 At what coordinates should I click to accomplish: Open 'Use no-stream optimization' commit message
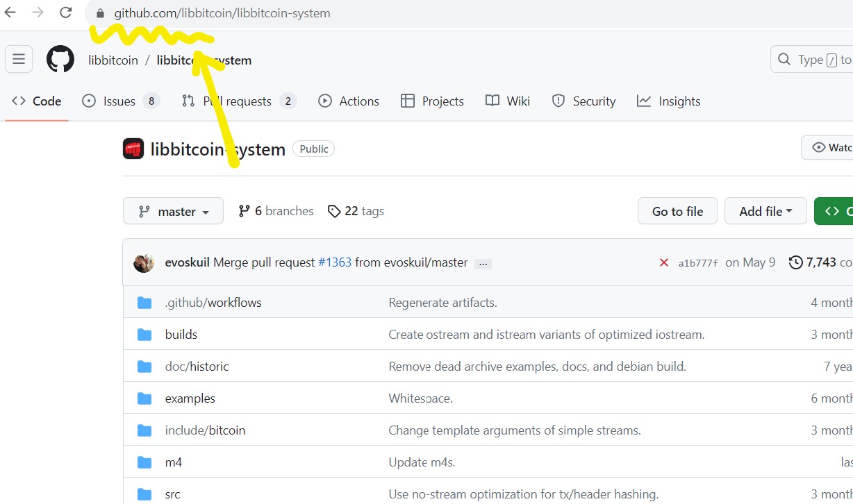pos(523,494)
